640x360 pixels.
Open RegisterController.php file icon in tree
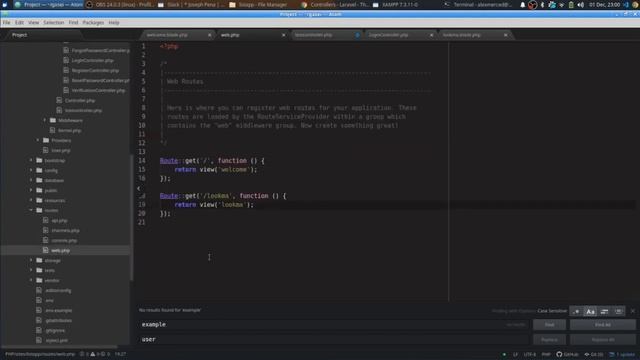coord(66,70)
